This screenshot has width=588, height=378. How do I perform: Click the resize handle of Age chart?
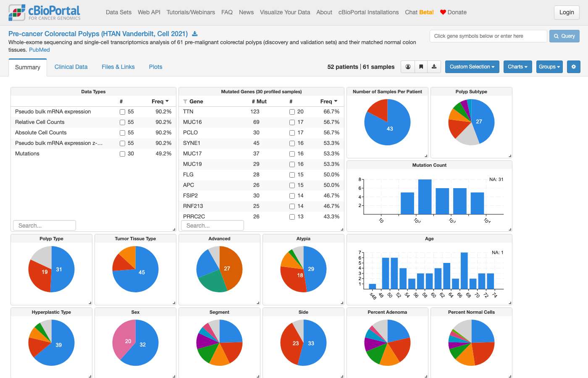click(x=510, y=303)
